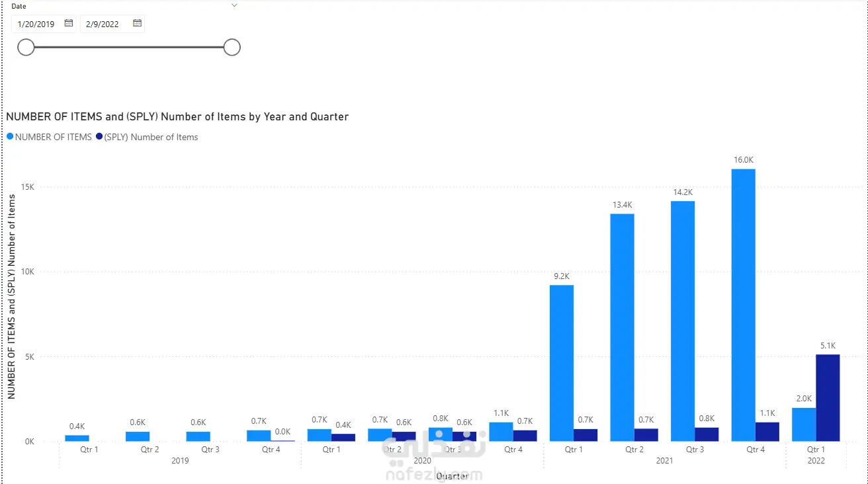Click the dark blue SPLY legend dot
The height and width of the screenshot is (484, 868).
click(99, 137)
